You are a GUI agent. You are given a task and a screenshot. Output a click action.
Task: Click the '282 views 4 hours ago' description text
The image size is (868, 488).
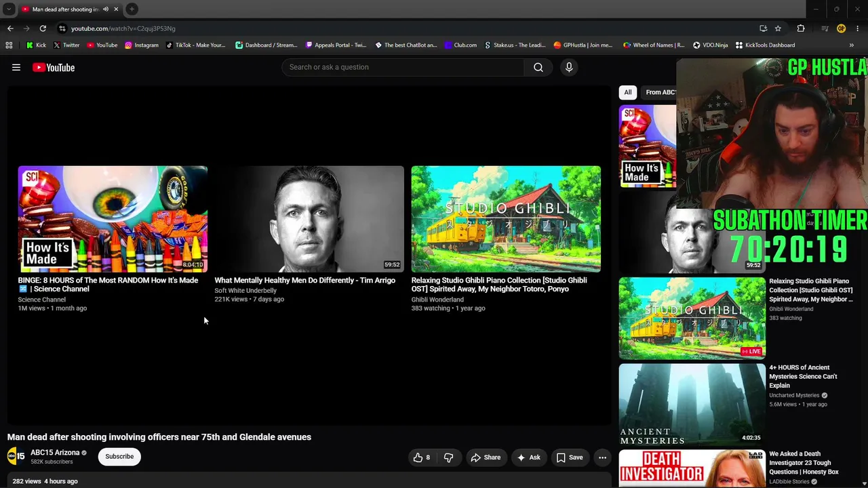click(45, 481)
